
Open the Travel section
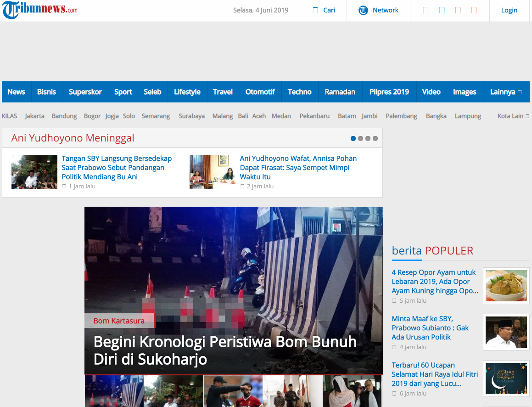tap(223, 92)
